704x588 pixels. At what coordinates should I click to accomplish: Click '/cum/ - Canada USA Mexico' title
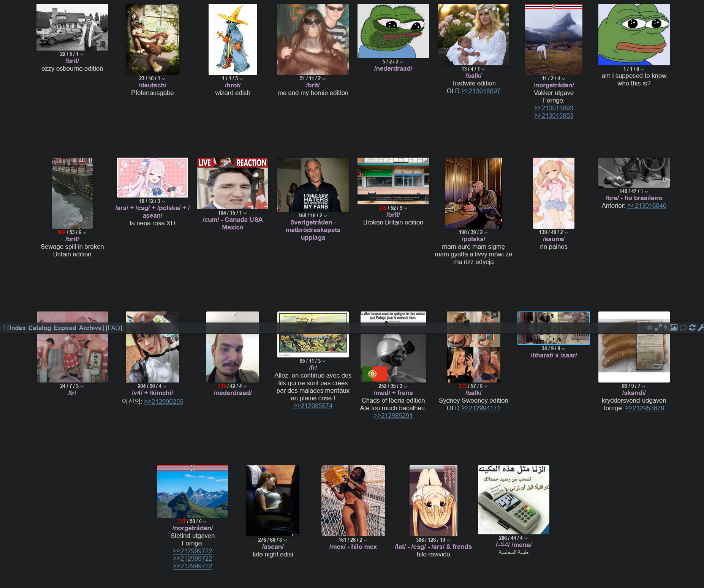(233, 223)
